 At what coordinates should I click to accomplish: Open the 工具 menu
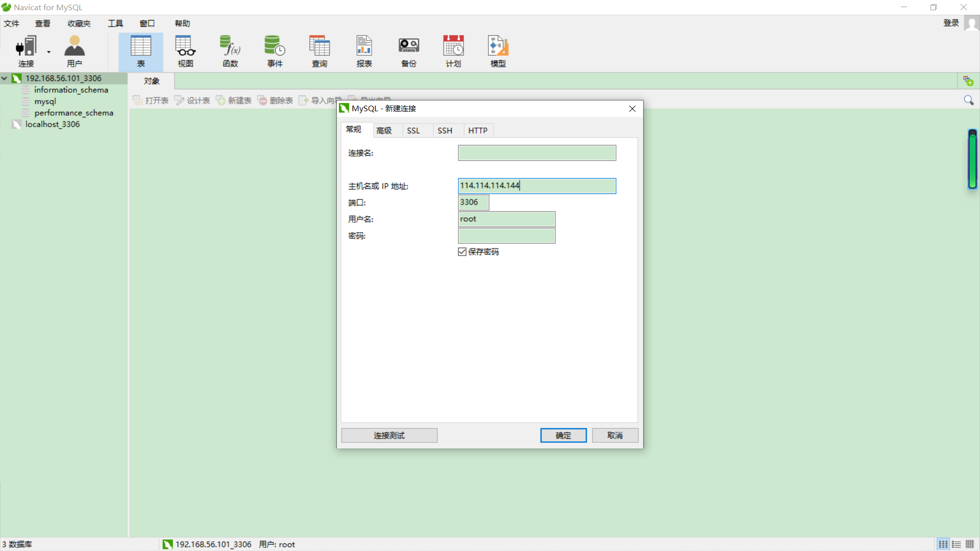[115, 23]
